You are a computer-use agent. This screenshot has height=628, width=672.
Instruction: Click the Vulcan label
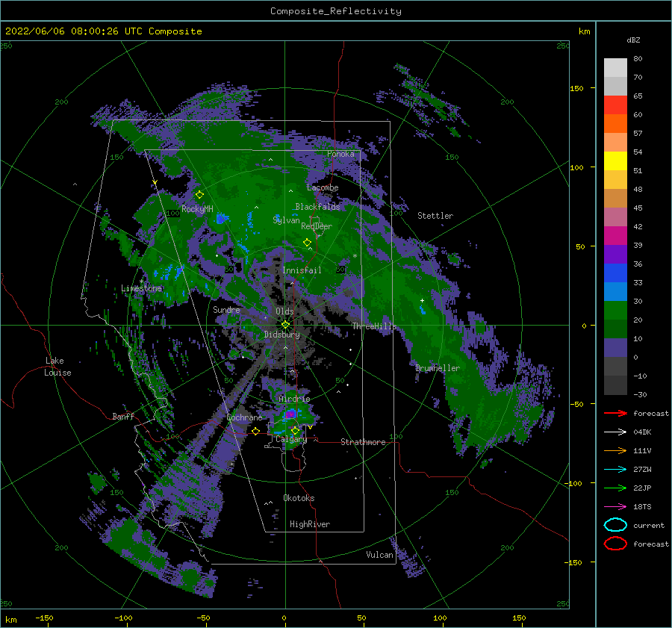(x=379, y=555)
